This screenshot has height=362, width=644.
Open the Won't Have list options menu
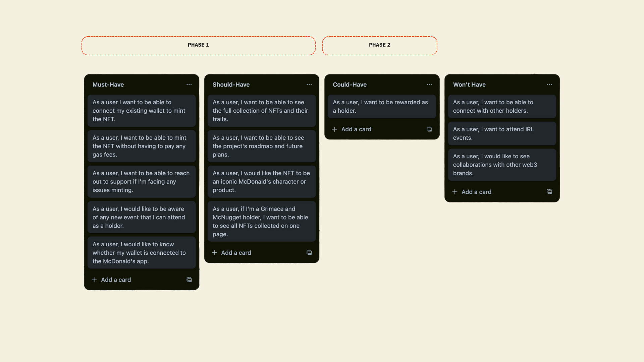pyautogui.click(x=549, y=84)
